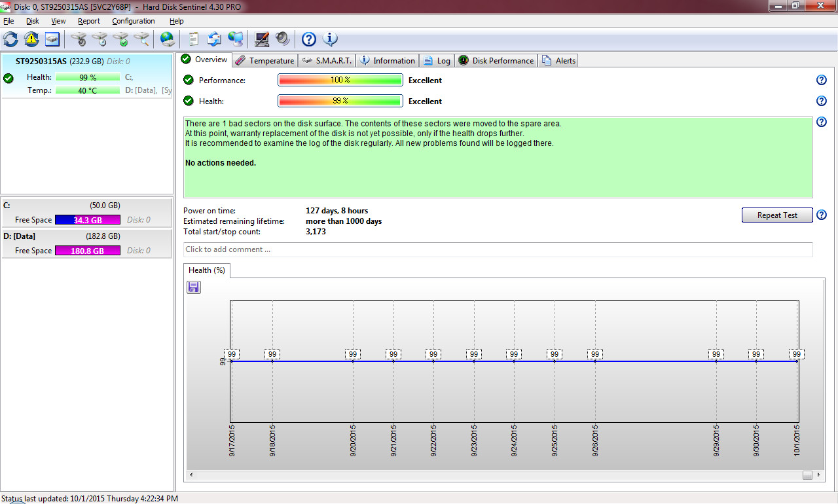Open the Alerts tab
The width and height of the screenshot is (838, 504).
(558, 61)
